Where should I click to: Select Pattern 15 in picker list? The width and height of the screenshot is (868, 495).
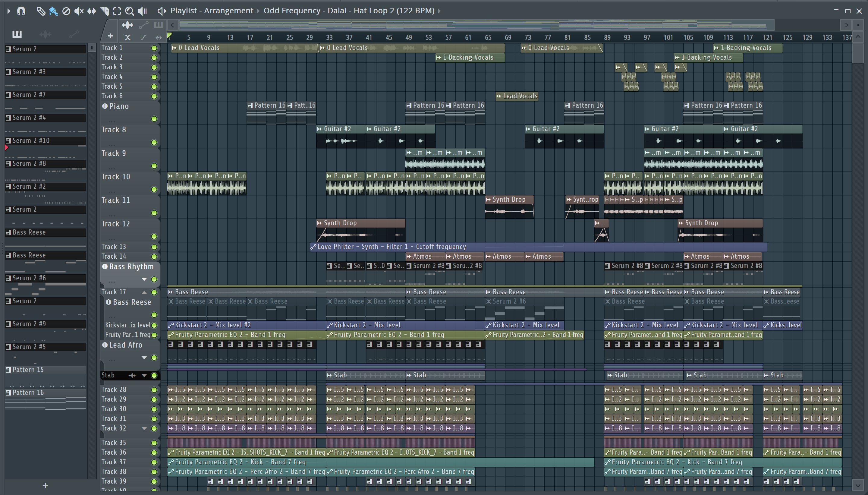pos(45,370)
